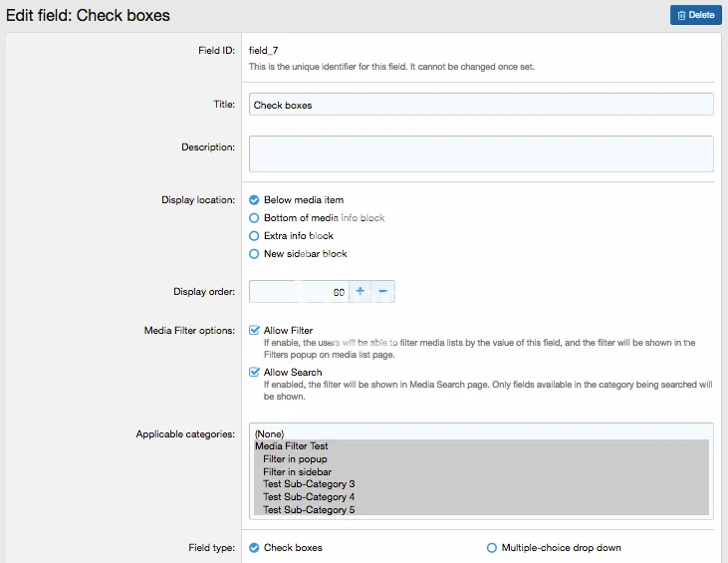728x563 pixels.
Task: Select the Below media item option
Action: pyautogui.click(x=254, y=200)
